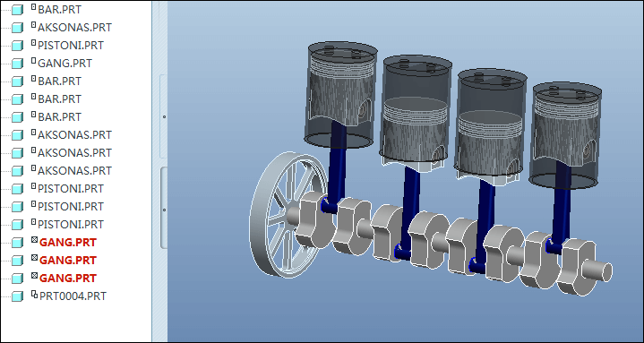Click the part icon of the first red GANG.PRT
The image size is (644, 343).
(x=17, y=243)
